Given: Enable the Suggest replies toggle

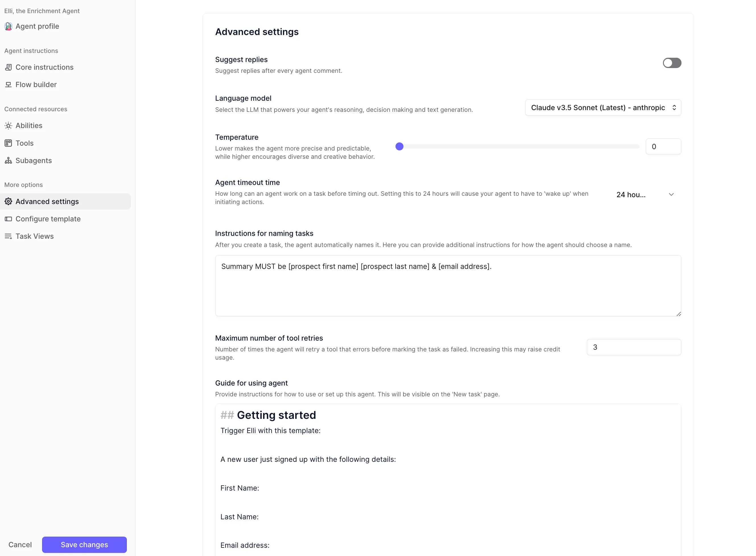Looking at the screenshot, I should (672, 63).
